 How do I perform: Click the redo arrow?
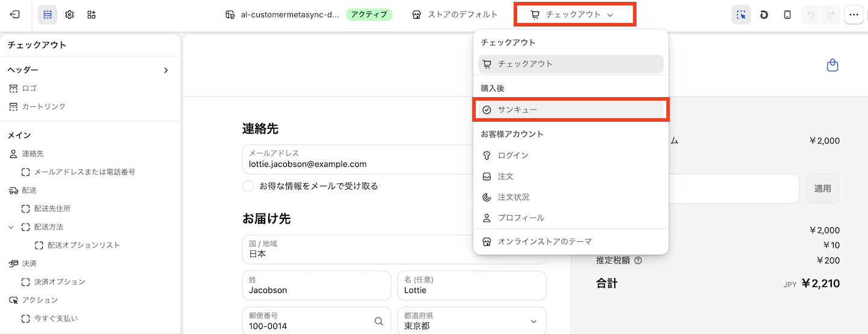point(830,14)
